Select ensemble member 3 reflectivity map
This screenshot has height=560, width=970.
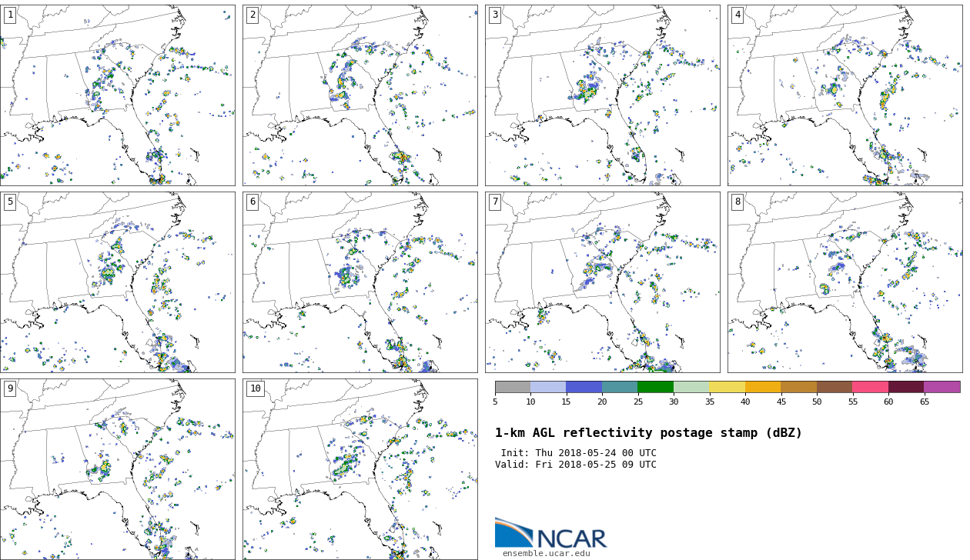[602, 95]
